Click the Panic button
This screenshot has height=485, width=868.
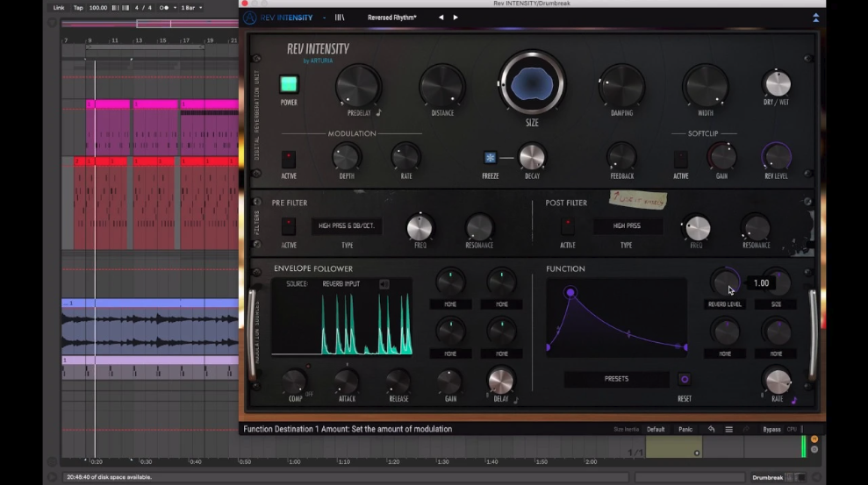click(685, 429)
